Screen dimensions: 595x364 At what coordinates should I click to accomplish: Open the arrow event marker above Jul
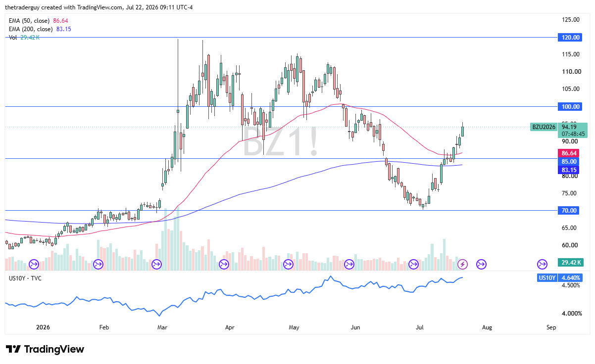click(413, 265)
